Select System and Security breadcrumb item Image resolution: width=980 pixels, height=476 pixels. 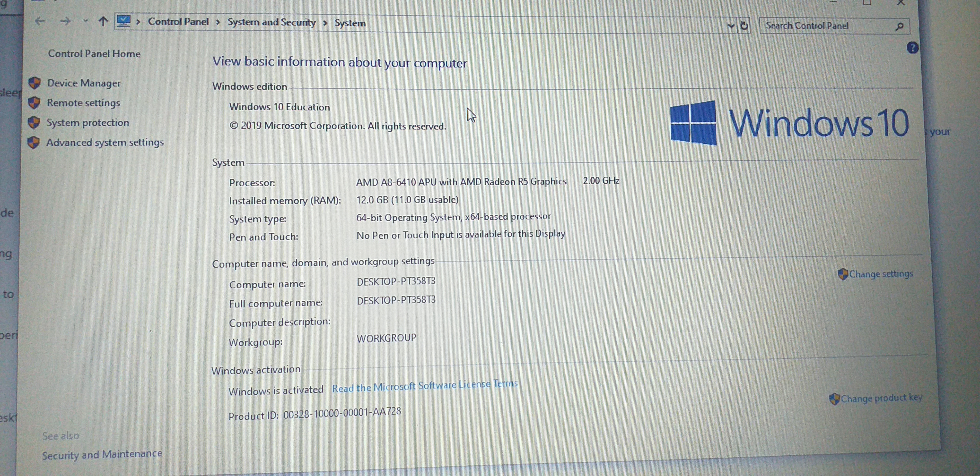(271, 22)
